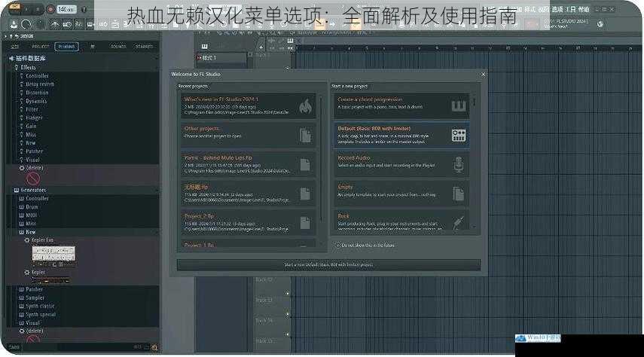Choose the Empty project template

(401, 193)
